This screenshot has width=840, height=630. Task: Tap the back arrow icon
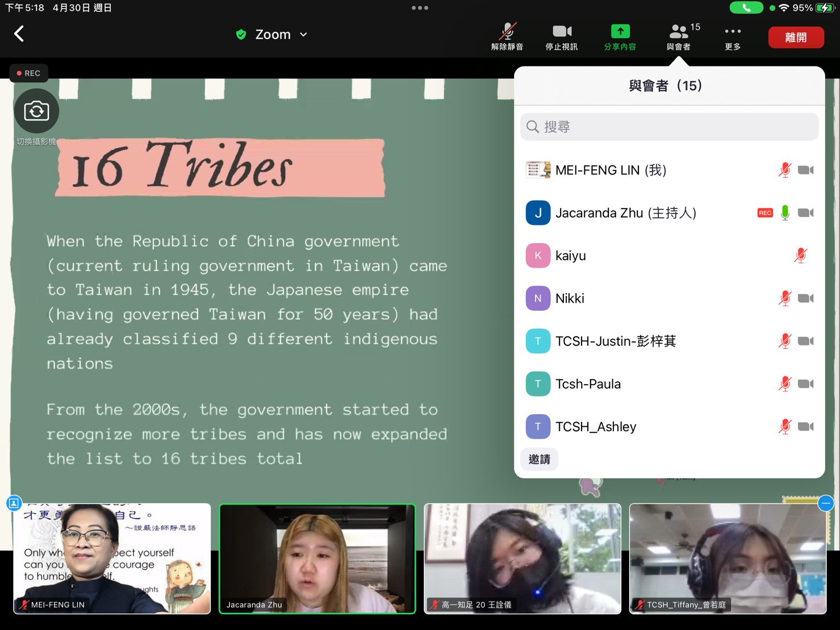pos(19,34)
